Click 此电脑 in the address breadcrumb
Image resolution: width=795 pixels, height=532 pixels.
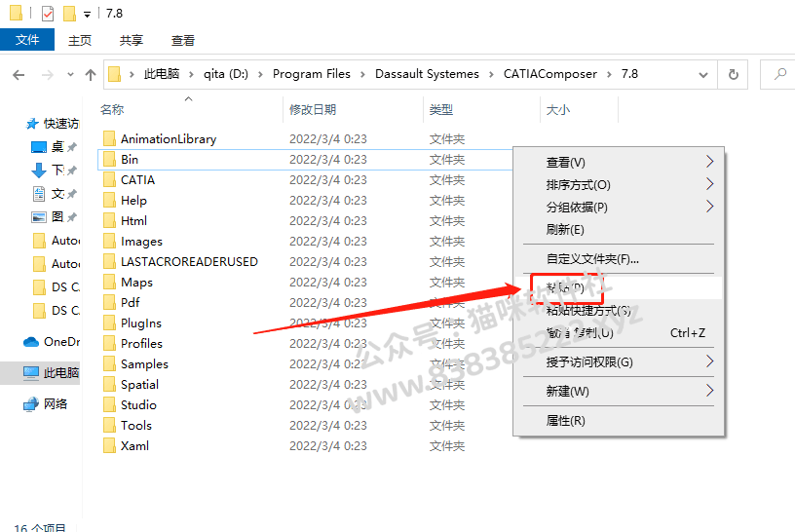click(x=162, y=74)
